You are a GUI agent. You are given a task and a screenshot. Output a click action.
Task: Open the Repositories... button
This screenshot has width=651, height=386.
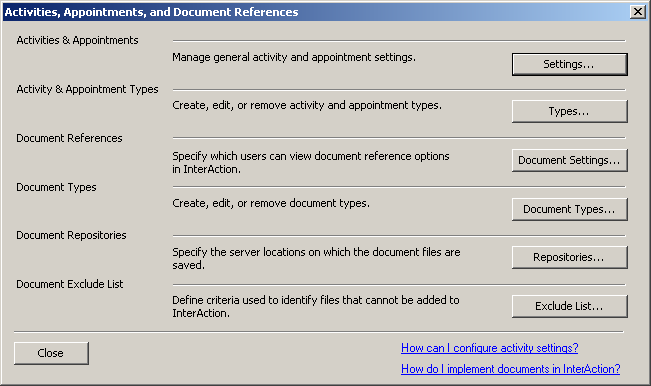(x=570, y=257)
